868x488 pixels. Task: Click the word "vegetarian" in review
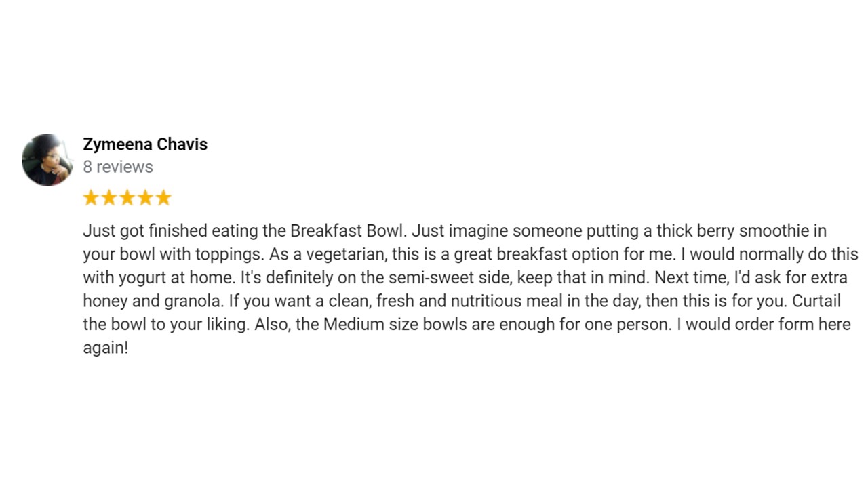tap(346, 254)
